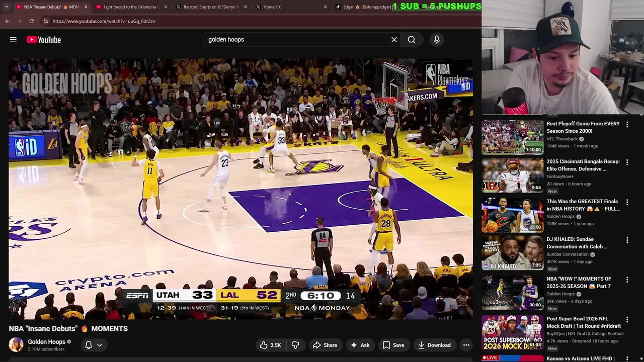Close the NBA "Insane Debuts" tab
The image size is (644, 362).
pyautogui.click(x=86, y=7)
